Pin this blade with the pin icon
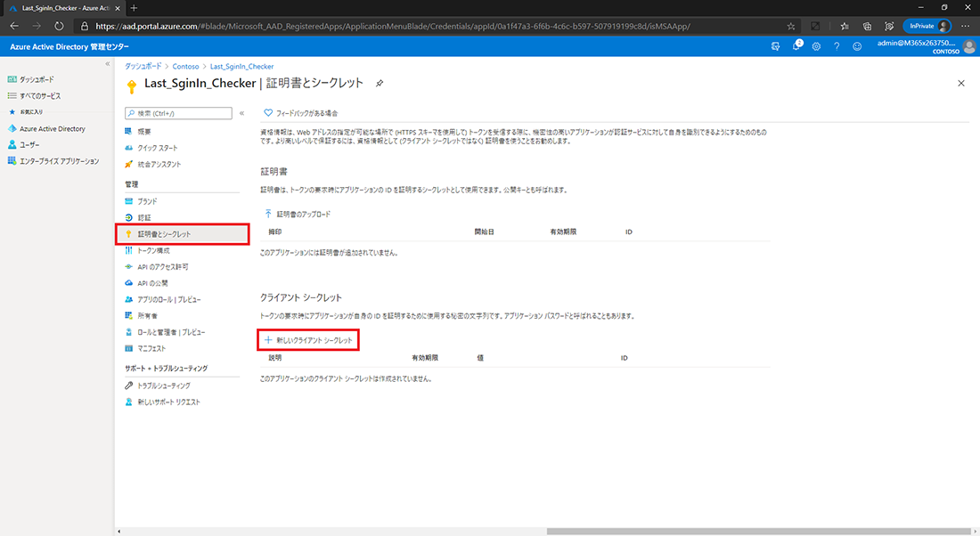980x536 pixels. (380, 83)
